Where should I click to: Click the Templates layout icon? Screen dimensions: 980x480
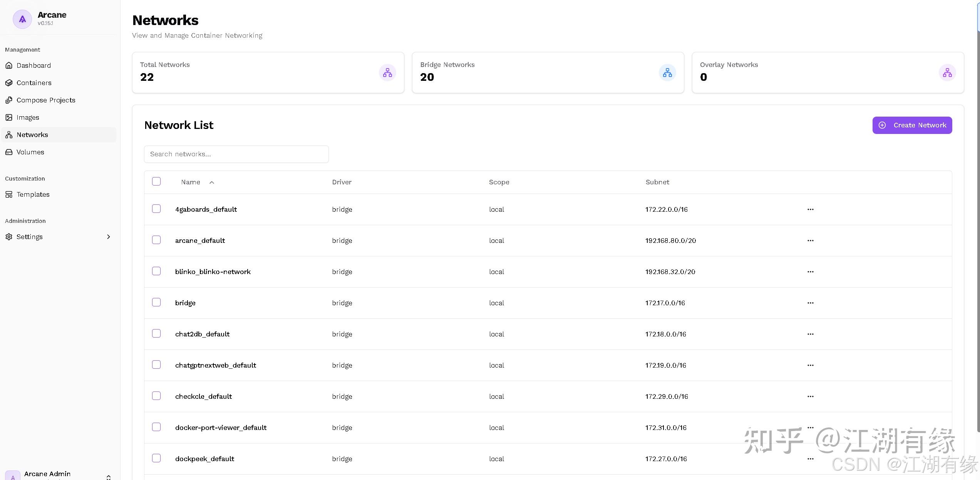click(9, 194)
